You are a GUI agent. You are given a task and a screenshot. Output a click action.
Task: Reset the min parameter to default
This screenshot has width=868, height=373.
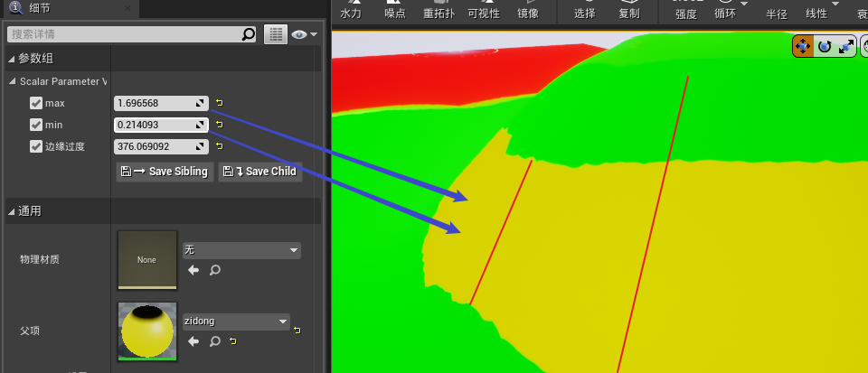(220, 125)
